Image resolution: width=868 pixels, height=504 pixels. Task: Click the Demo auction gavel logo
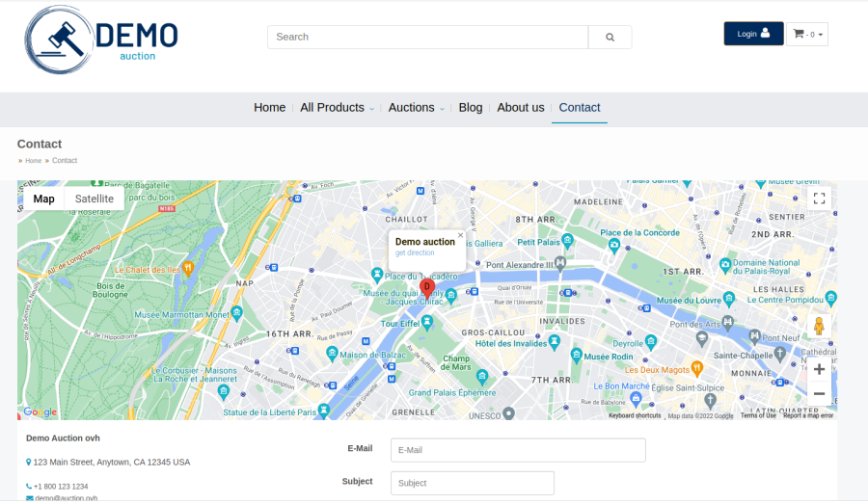[x=100, y=40]
